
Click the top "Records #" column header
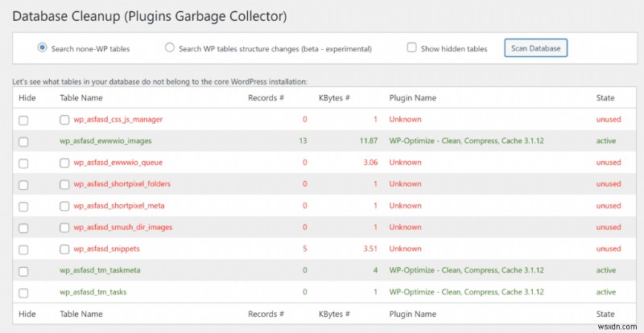266,98
